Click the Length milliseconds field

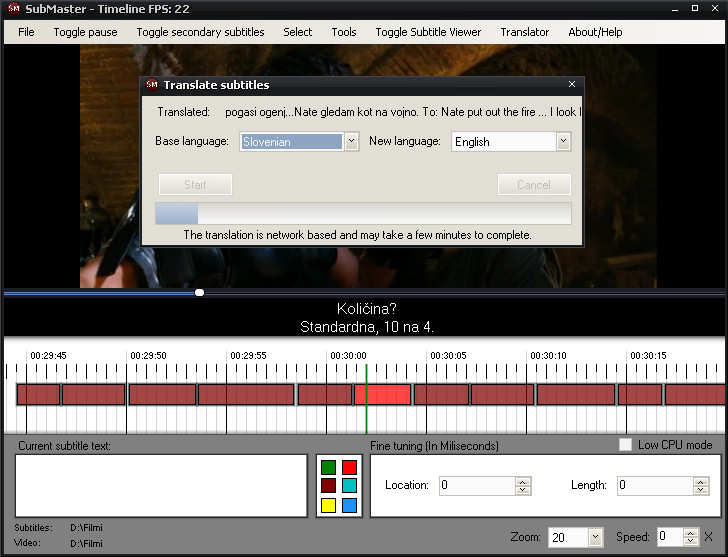655,486
